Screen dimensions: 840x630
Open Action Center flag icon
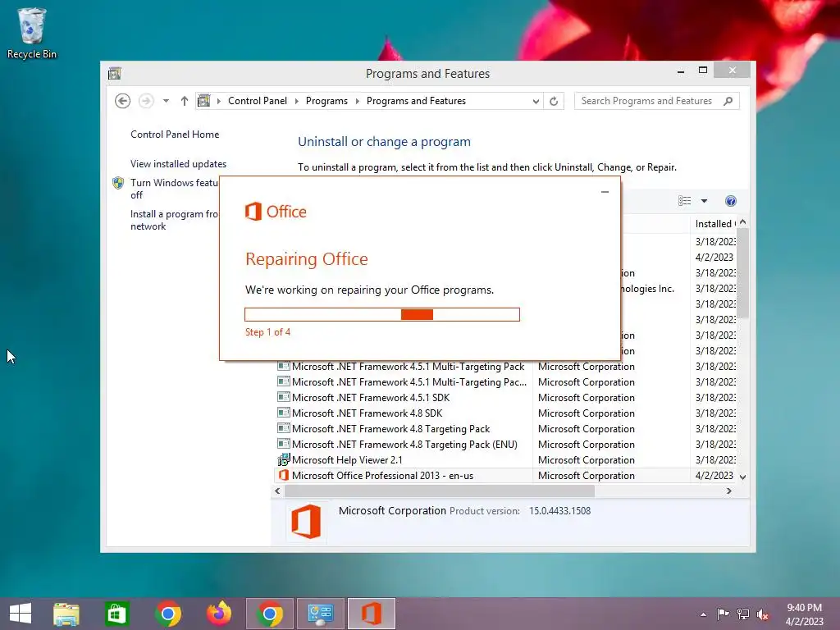(723, 614)
